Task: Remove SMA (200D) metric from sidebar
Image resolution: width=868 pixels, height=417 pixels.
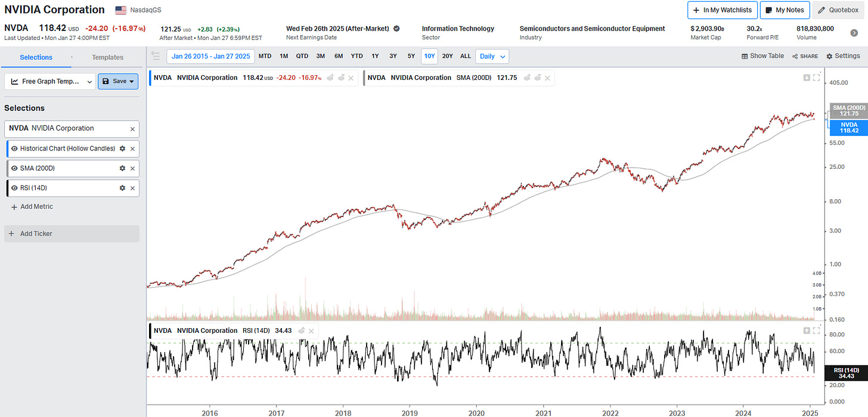Action: coord(132,168)
